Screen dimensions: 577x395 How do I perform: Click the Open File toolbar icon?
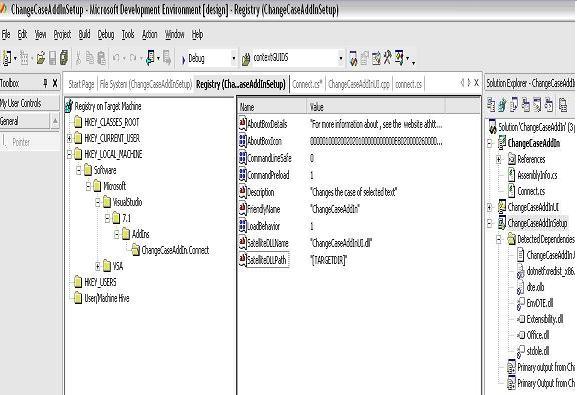[41, 58]
